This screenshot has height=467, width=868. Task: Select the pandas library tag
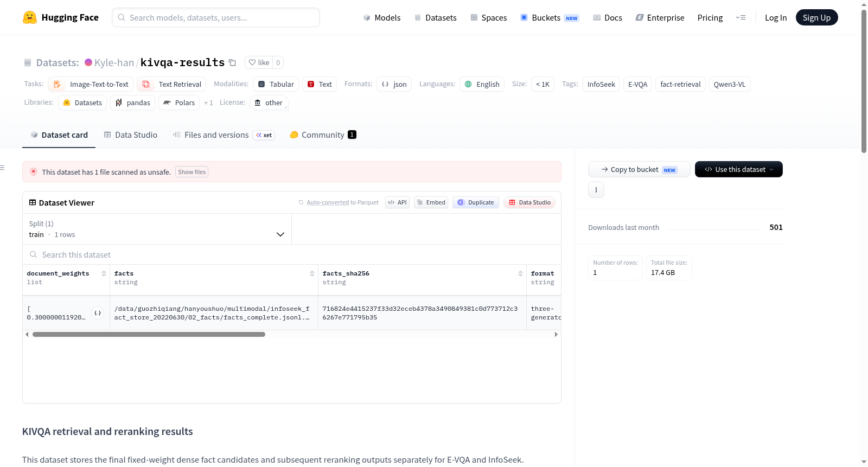click(133, 103)
